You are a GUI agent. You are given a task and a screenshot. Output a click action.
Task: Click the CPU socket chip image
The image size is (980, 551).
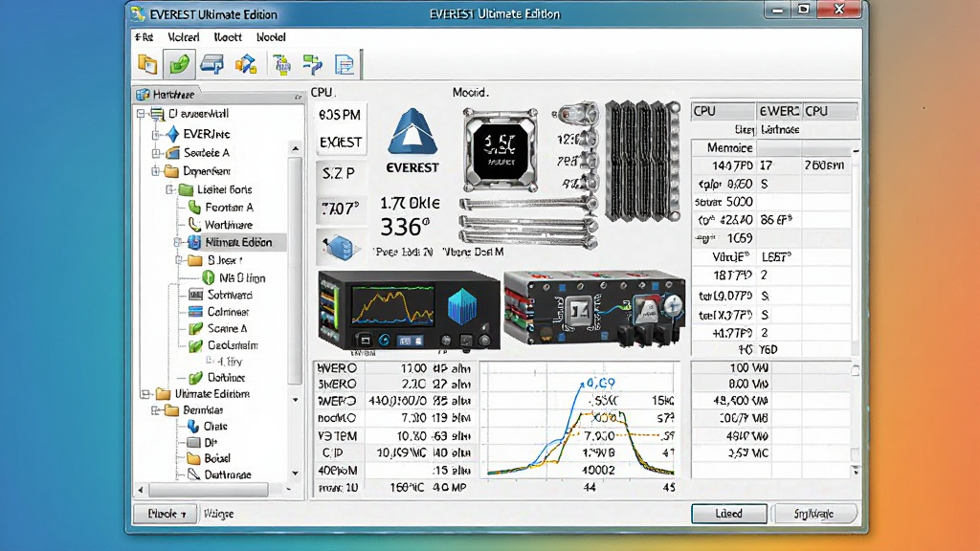[x=500, y=150]
